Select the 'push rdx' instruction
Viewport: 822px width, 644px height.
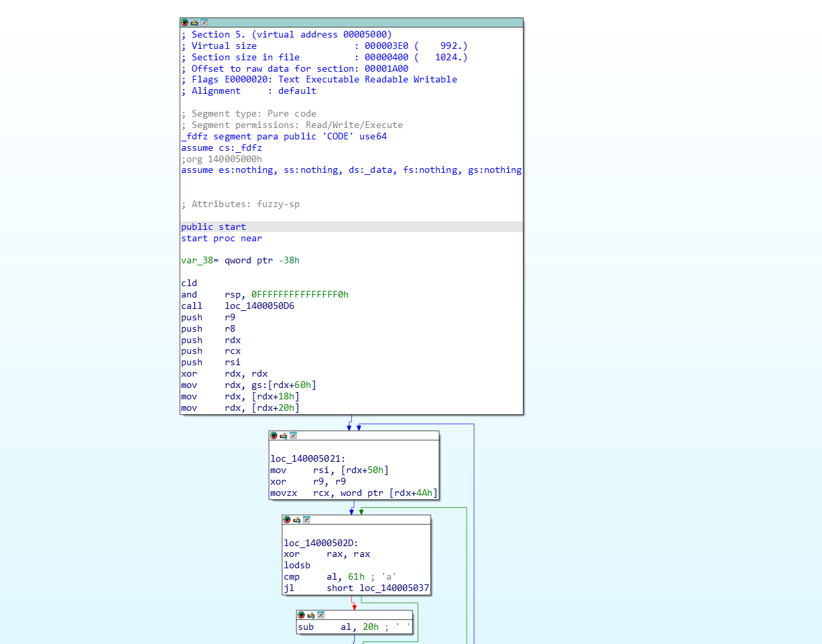click(211, 340)
